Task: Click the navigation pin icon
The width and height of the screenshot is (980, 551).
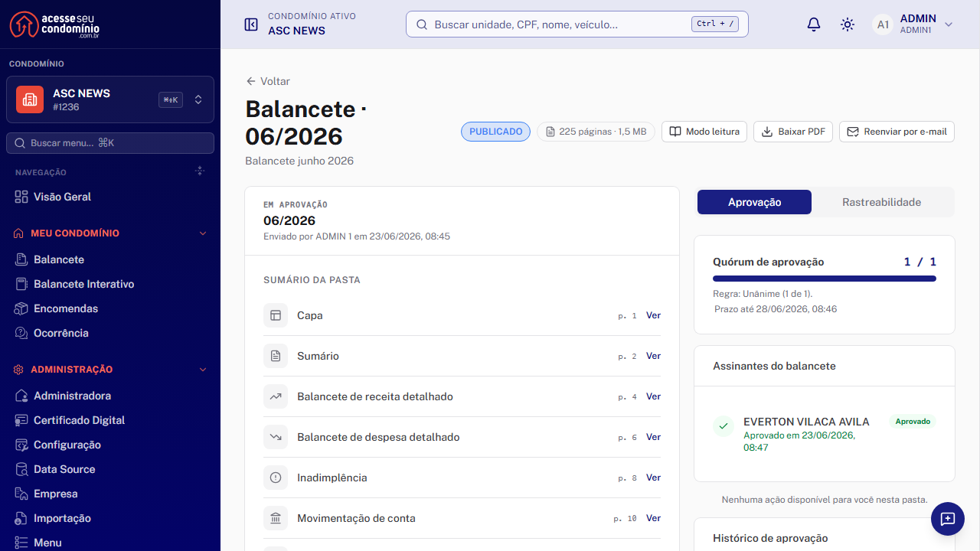Action: coord(200,171)
